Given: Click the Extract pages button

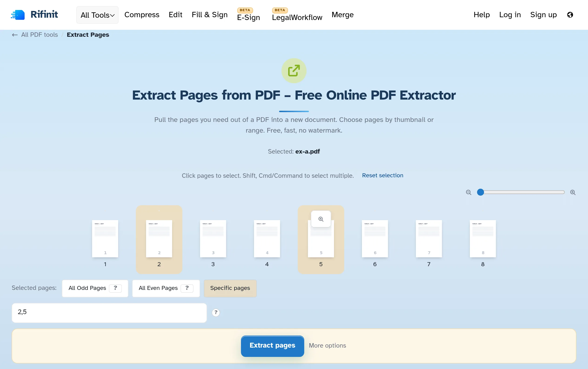Looking at the screenshot, I should (x=272, y=346).
